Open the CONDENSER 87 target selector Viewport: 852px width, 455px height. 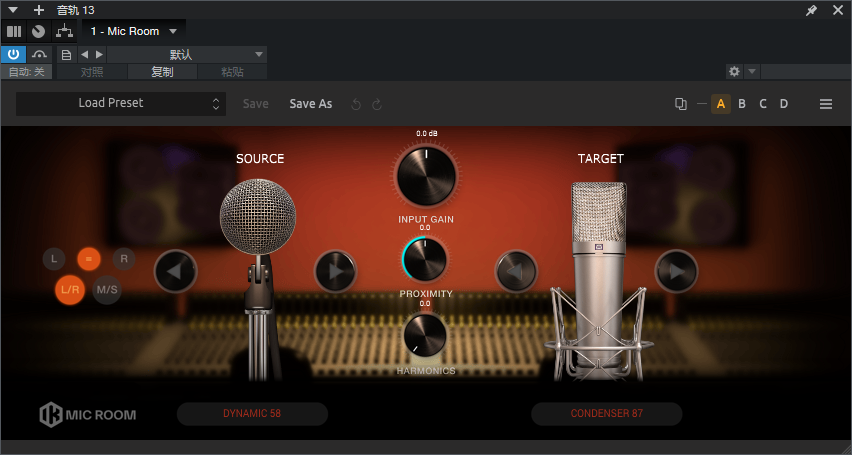click(x=606, y=414)
